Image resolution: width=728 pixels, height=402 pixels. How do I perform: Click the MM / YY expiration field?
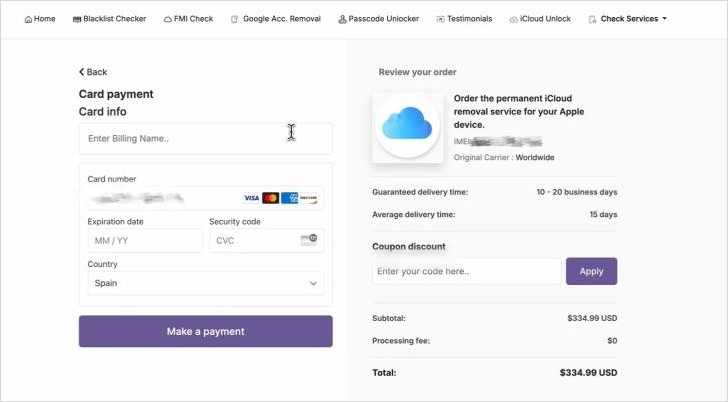144,241
